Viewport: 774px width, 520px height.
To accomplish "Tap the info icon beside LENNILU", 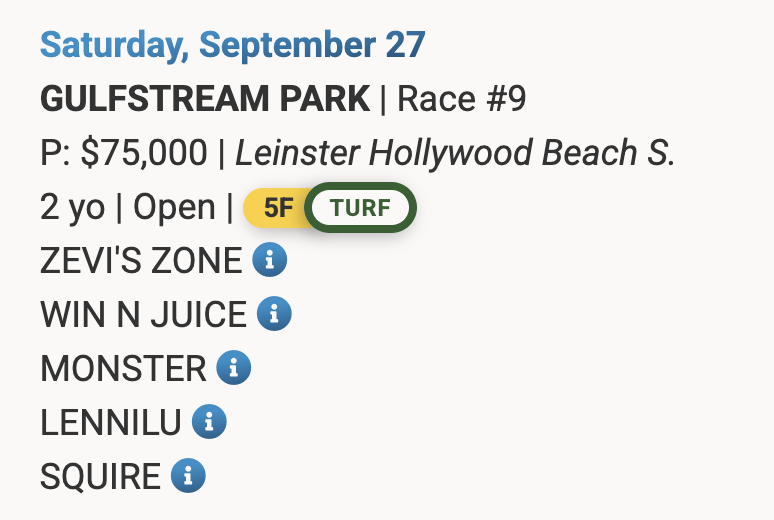I will [209, 422].
